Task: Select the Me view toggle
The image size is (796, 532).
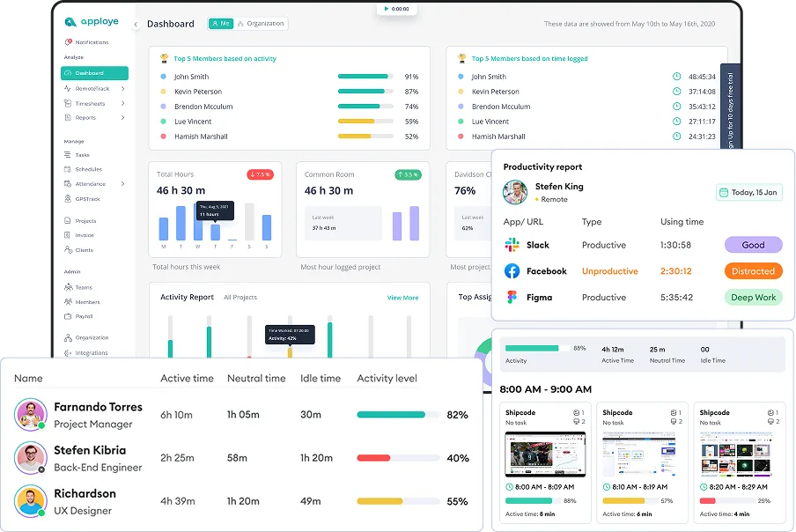Action: click(x=219, y=24)
